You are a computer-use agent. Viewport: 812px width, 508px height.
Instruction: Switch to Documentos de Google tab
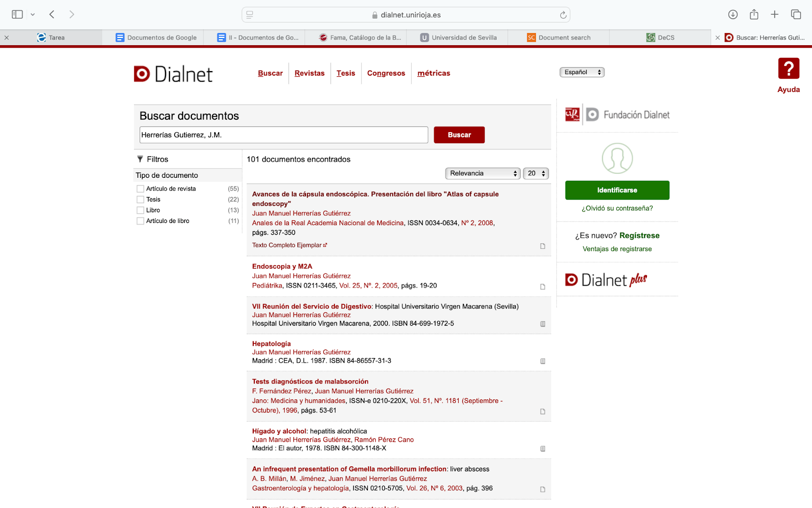click(x=156, y=38)
